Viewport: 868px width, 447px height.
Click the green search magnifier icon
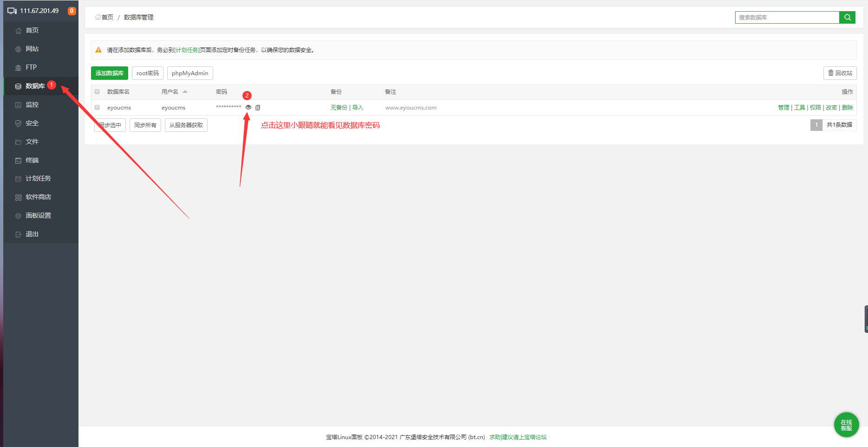pos(847,17)
